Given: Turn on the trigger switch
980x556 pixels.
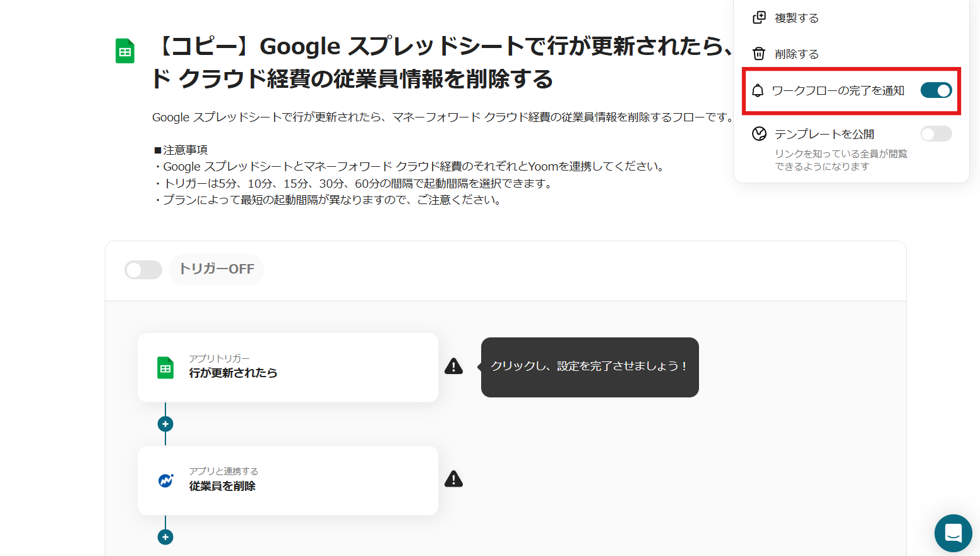Looking at the screenshot, I should click(143, 270).
